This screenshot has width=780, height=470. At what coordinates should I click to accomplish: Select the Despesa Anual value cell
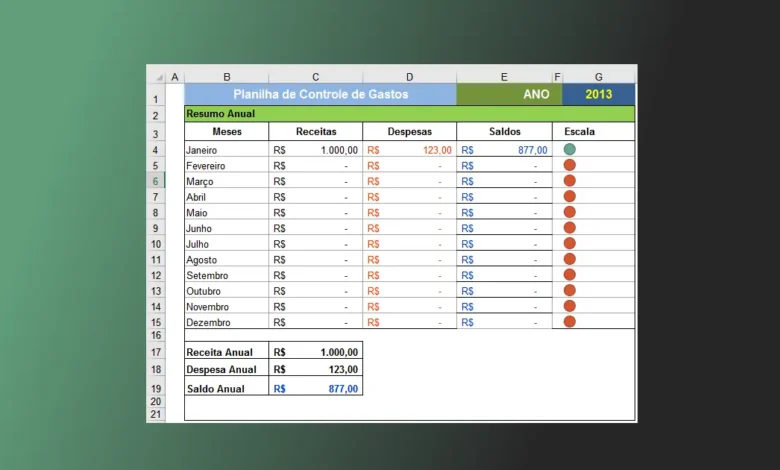coord(315,370)
